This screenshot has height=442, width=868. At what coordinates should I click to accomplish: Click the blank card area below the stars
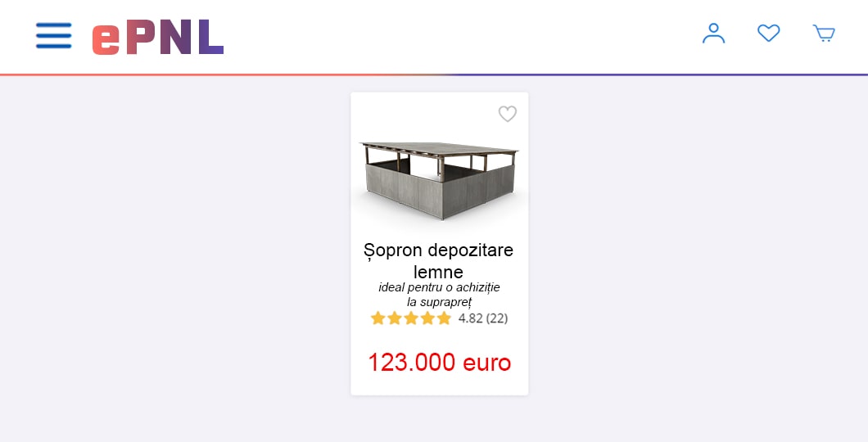tap(439, 336)
